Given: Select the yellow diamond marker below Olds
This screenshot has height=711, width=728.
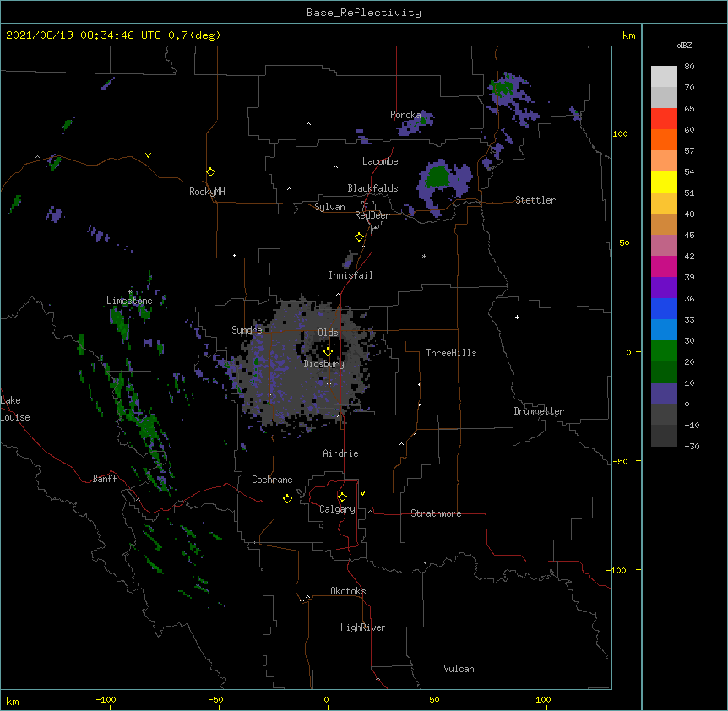Looking at the screenshot, I should click(328, 352).
